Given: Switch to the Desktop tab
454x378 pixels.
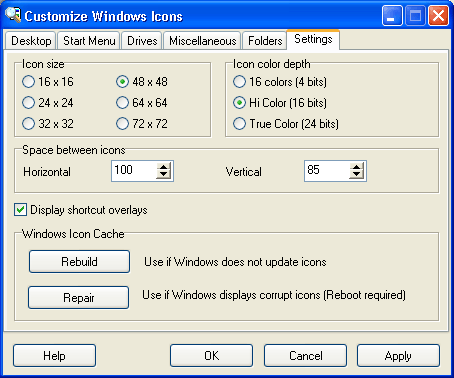Looking at the screenshot, I should [x=31, y=41].
